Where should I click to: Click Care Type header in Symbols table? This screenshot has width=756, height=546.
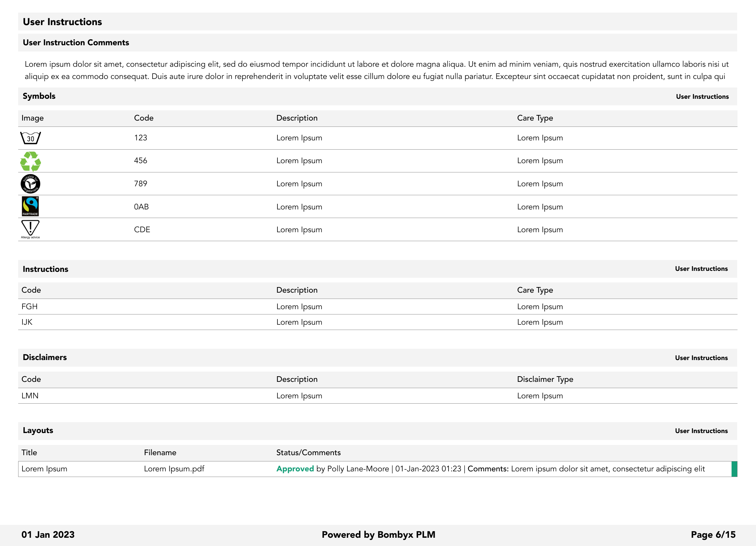click(x=535, y=118)
